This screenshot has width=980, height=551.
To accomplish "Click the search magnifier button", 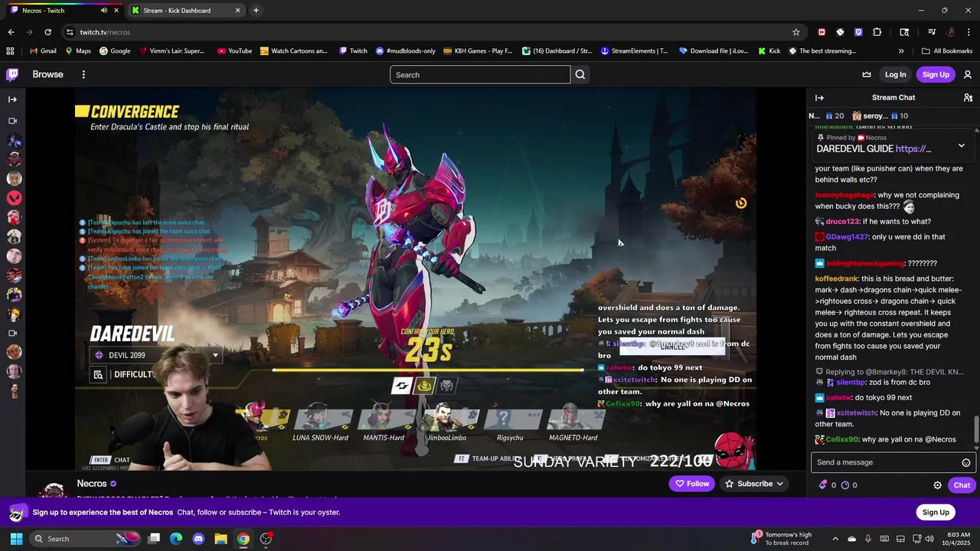I will click(580, 74).
